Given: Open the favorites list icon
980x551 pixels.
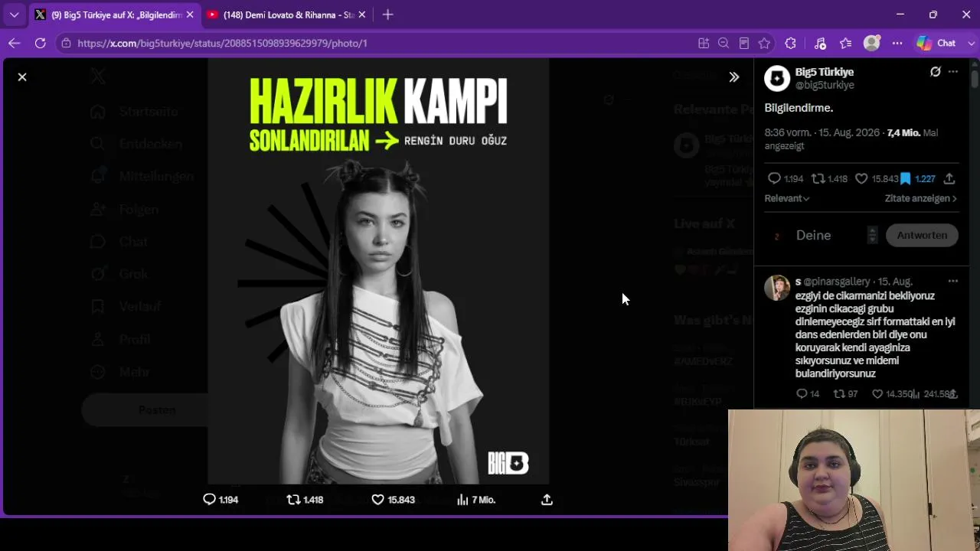Looking at the screenshot, I should tap(845, 43).
